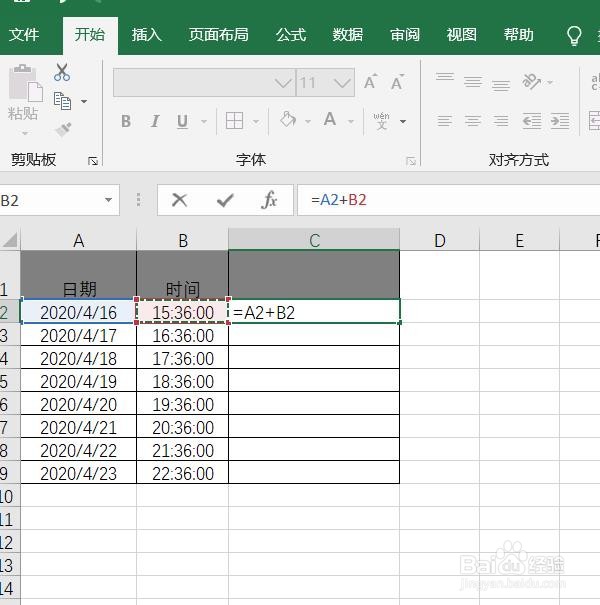Open the Orientation dropdown arrow
Image resolution: width=600 pixels, height=605 pixels.
click(550, 82)
